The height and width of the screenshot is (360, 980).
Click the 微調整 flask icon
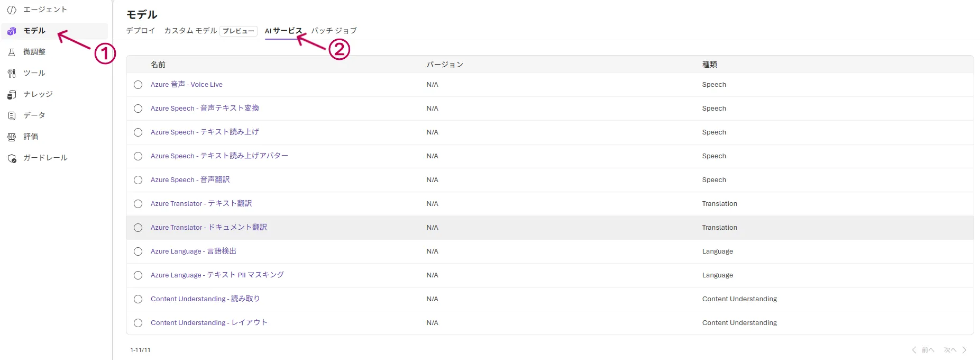(12, 52)
